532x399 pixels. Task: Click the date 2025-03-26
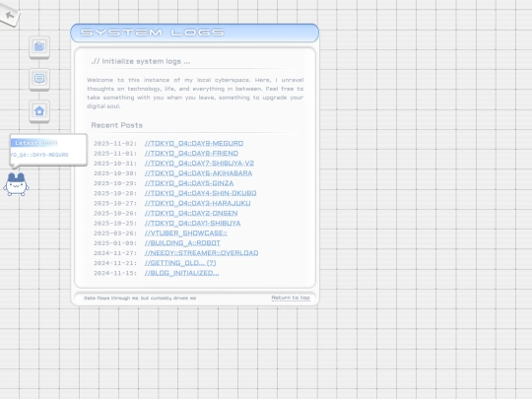115,233
